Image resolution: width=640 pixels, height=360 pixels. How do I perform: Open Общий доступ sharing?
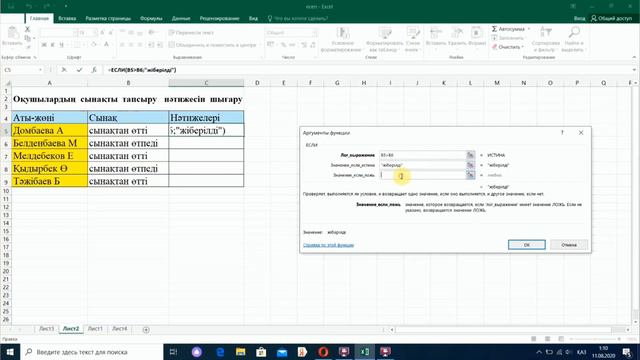(611, 18)
